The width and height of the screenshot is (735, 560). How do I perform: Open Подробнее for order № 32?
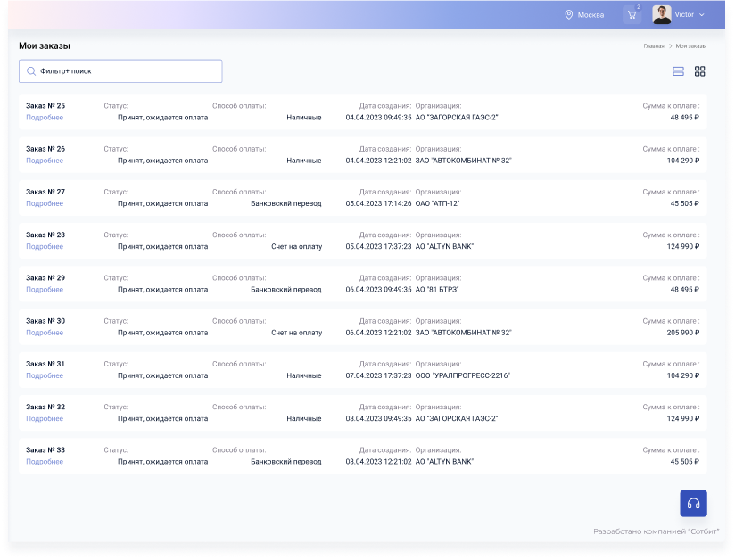point(45,418)
